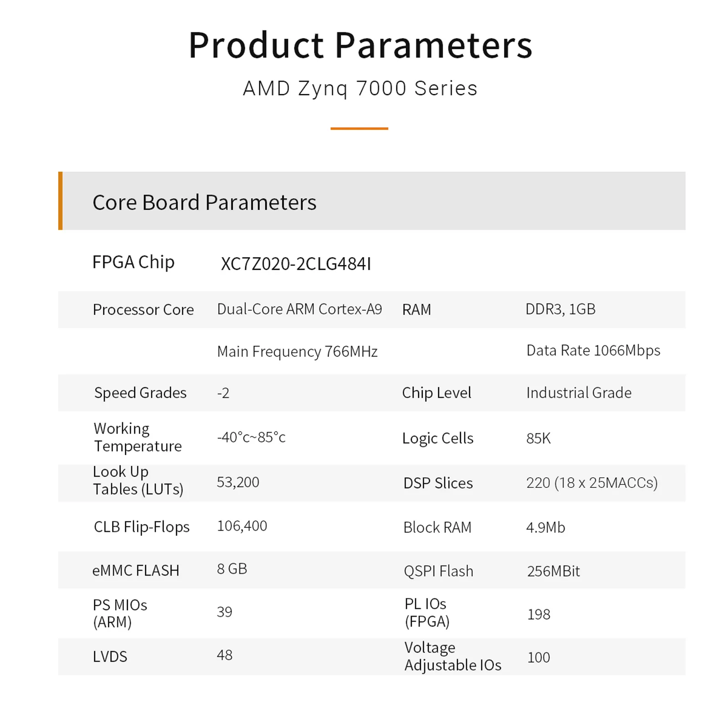Image resolution: width=728 pixels, height=728 pixels.
Task: Click the DSP Slices label
Action: [438, 483]
